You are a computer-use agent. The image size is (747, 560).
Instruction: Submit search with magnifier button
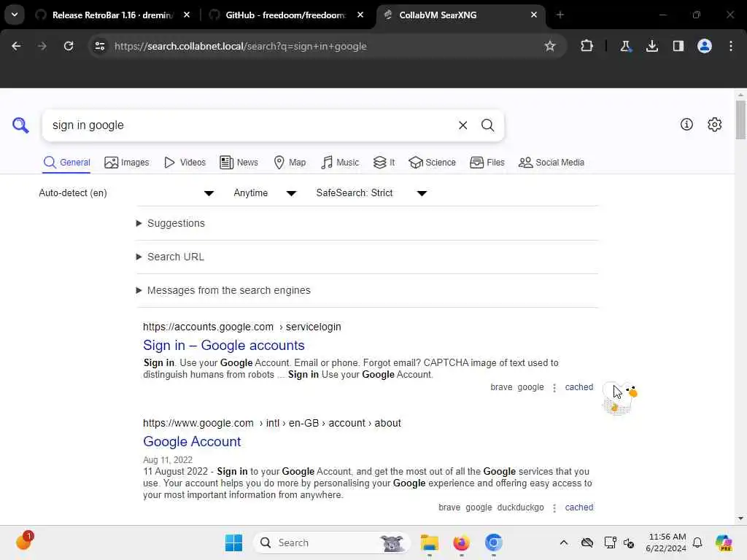(487, 125)
